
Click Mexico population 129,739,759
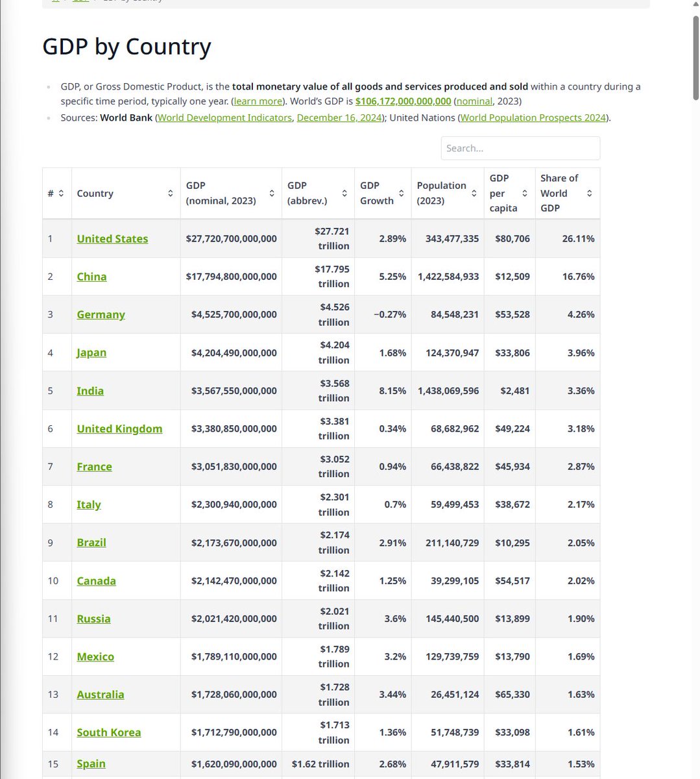coord(452,657)
